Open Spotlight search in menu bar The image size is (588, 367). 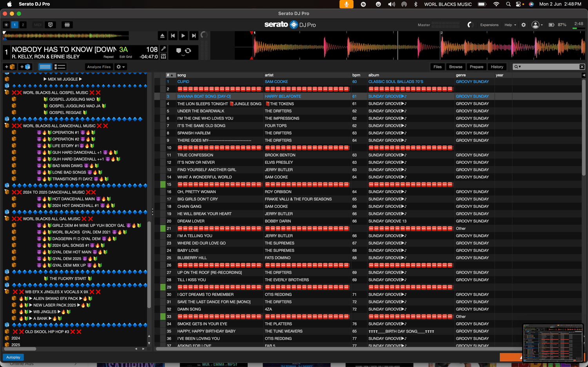[508, 4]
